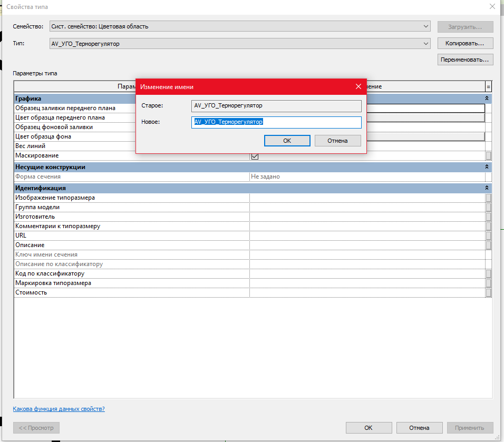Click the associate button for Маркировка типоразмера

tap(489, 283)
